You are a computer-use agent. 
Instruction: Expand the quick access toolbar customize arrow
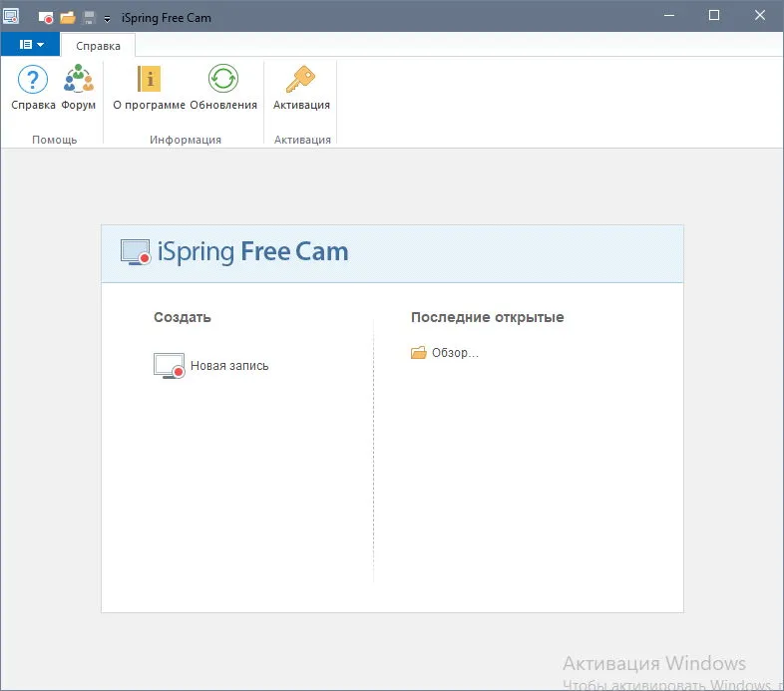pos(107,19)
